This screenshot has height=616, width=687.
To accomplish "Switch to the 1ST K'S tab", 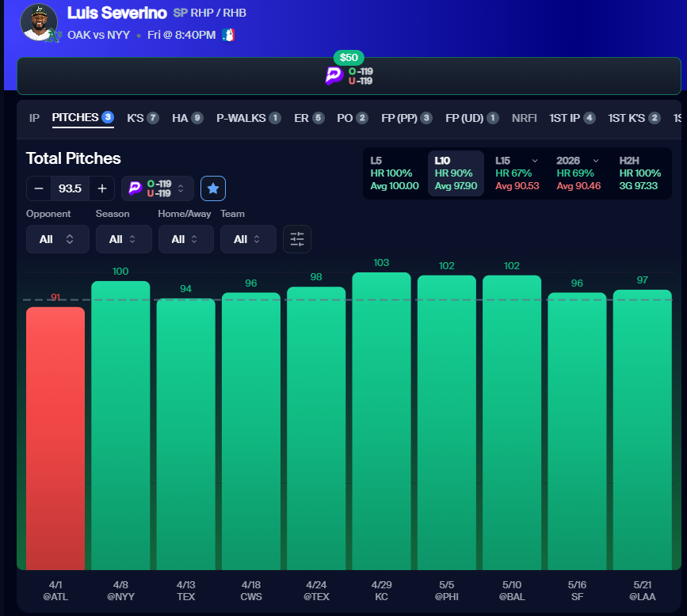I will point(634,118).
